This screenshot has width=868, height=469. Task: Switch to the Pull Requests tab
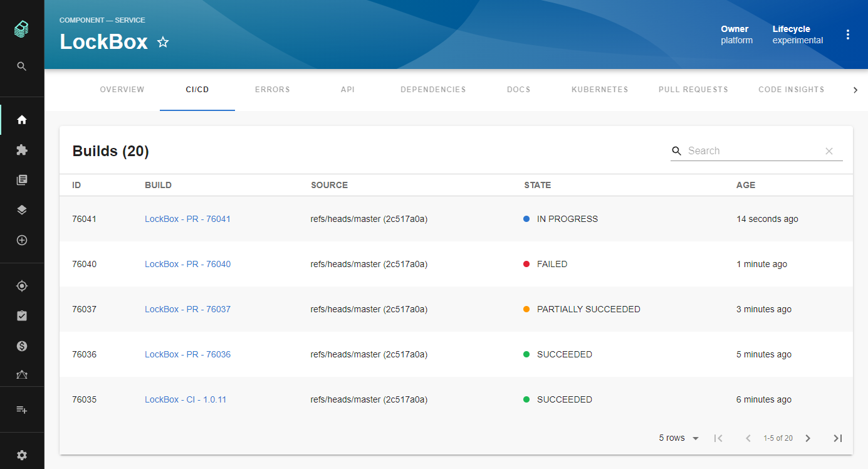click(693, 90)
